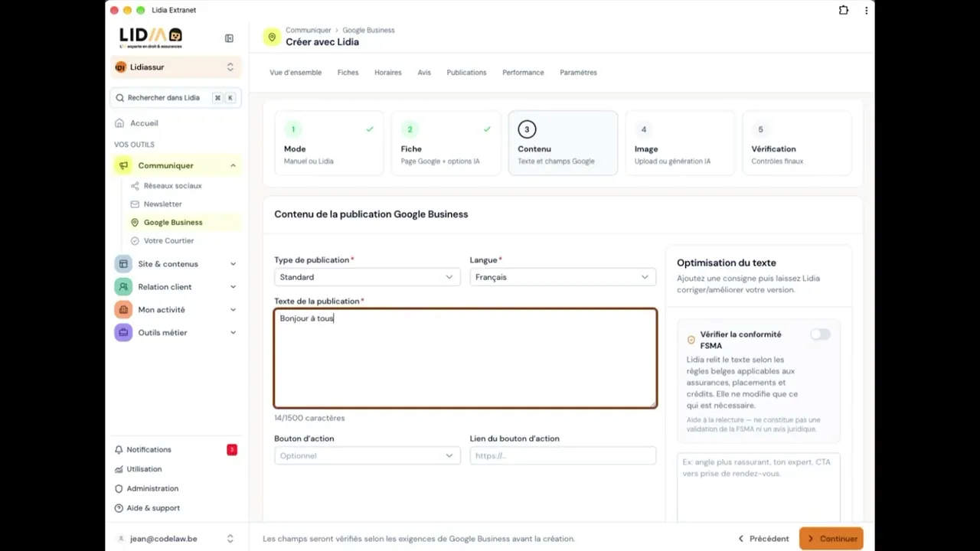Click the Communiquer megaphone icon
The width and height of the screenshot is (980, 551).
click(123, 165)
